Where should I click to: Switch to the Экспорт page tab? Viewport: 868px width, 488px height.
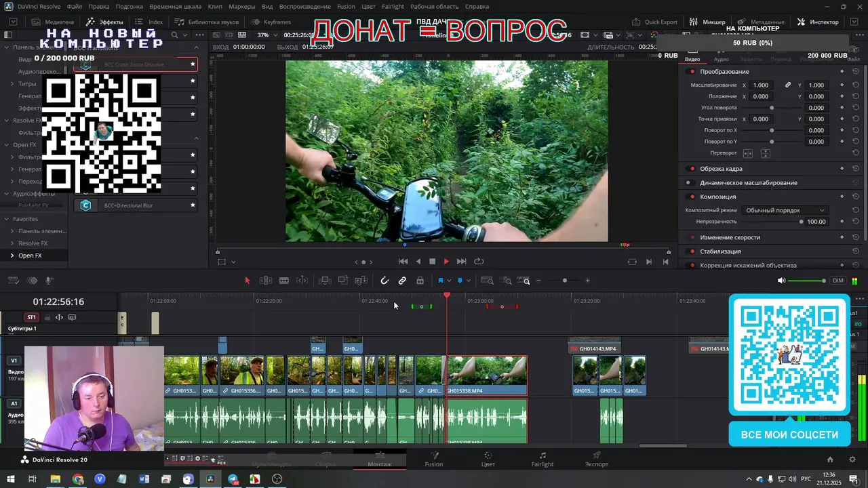pyautogui.click(x=597, y=460)
